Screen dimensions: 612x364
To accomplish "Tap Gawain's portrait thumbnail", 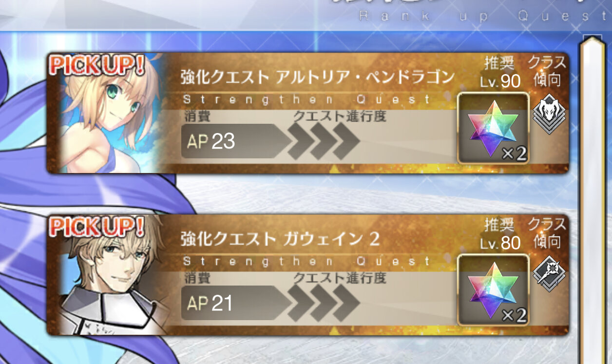I will [107, 274].
